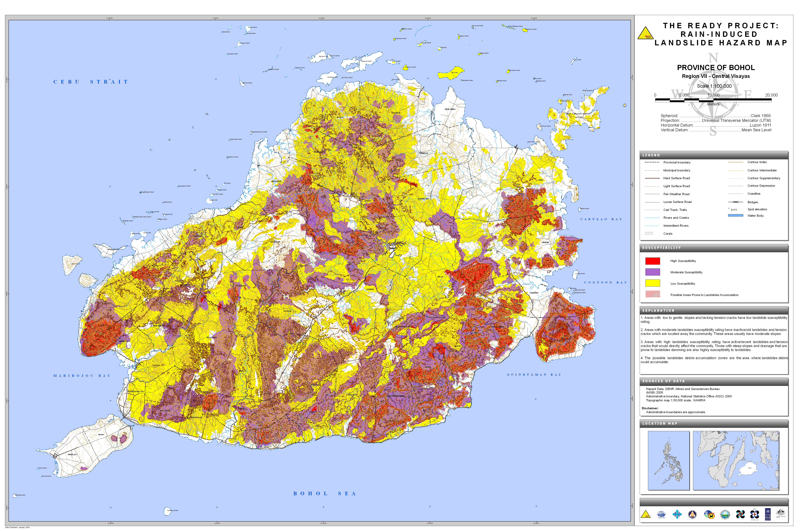This screenshot has height=531, width=812.
Task: Click the 'MARIBOJOC BAY' label
Action: (82, 376)
